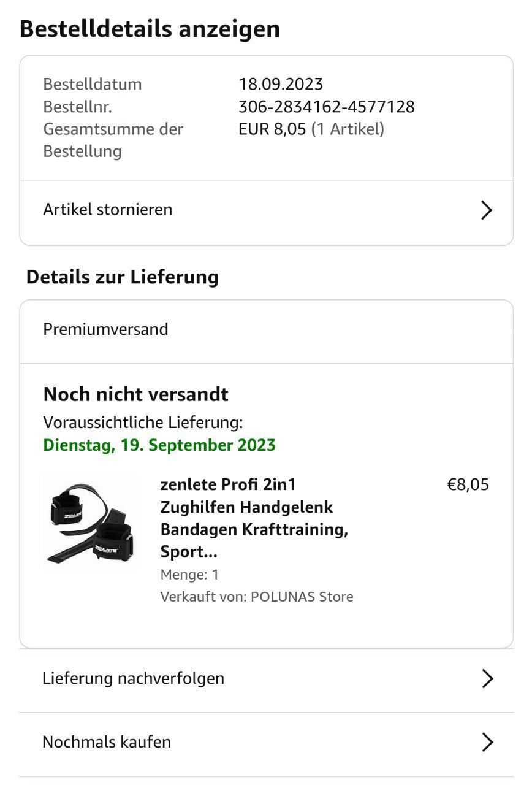This screenshot has width=532, height=785.
Task: Tap the item price €8,05
Action: (x=468, y=485)
